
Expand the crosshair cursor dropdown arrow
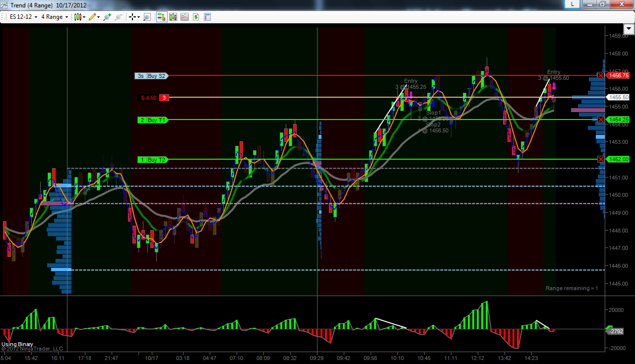coord(139,17)
